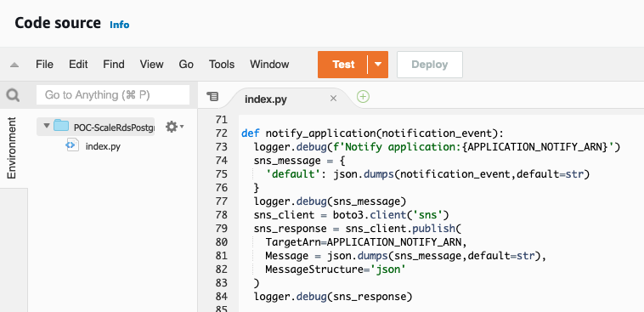The width and height of the screenshot is (644, 312).
Task: Open the Find menu
Action: (114, 65)
